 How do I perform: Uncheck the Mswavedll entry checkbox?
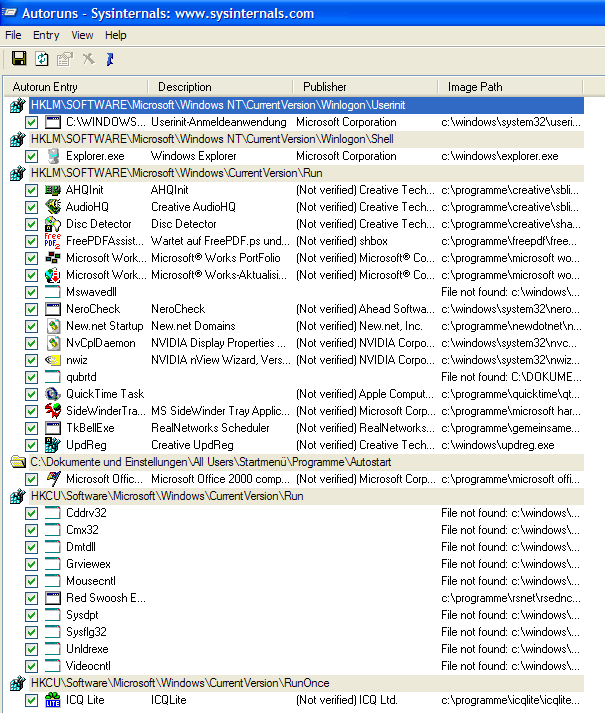[31, 292]
